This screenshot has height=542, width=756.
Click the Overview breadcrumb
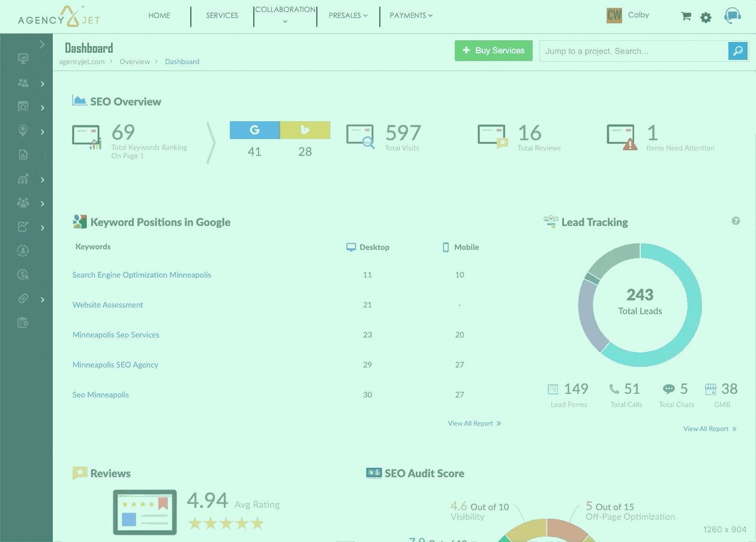(134, 62)
